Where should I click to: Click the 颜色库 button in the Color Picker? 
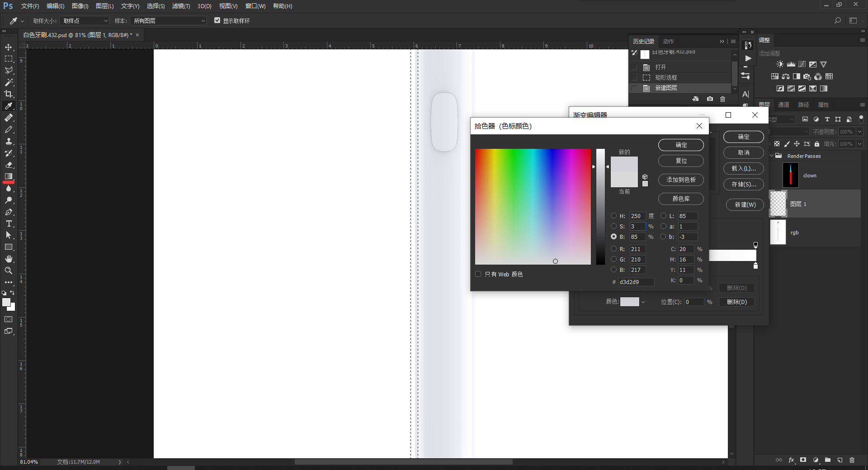pyautogui.click(x=681, y=199)
